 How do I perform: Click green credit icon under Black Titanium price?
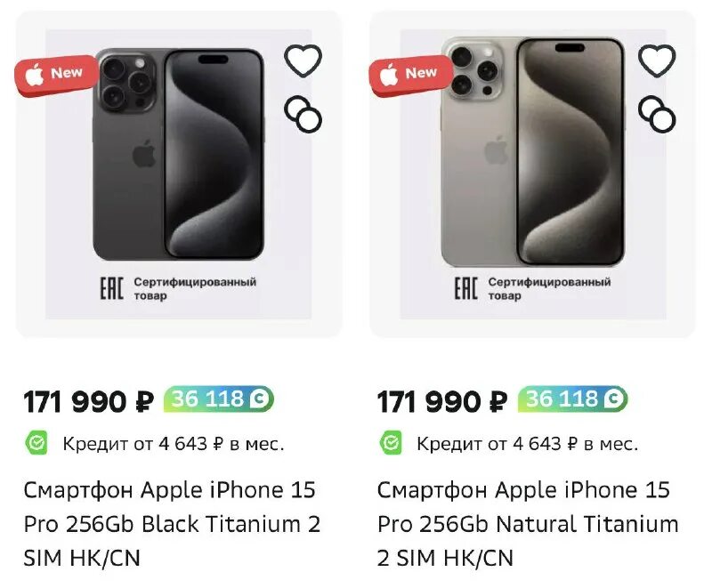pos(36,442)
